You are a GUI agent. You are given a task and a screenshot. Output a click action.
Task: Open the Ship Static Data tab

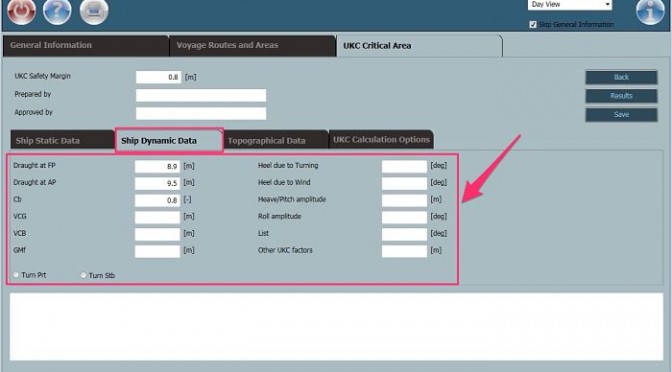[63, 140]
